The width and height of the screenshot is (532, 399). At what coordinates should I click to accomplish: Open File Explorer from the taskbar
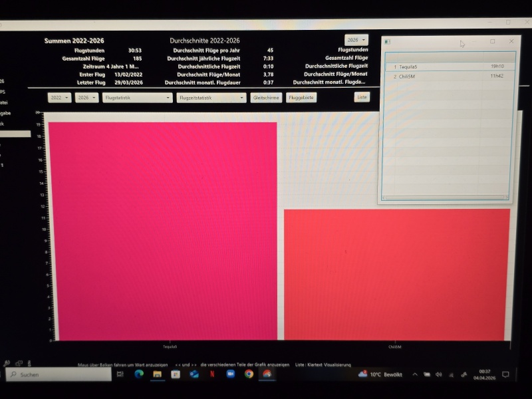[158, 374]
